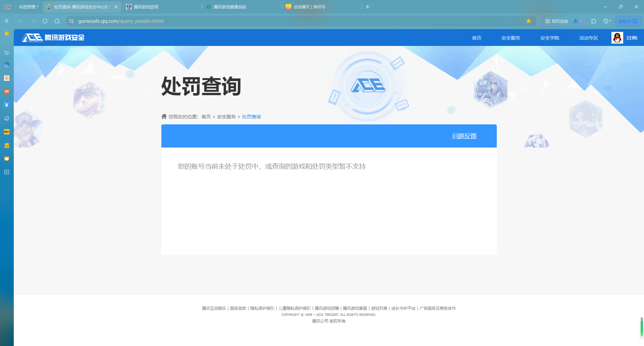Open 服务条款 footer link

[238, 308]
